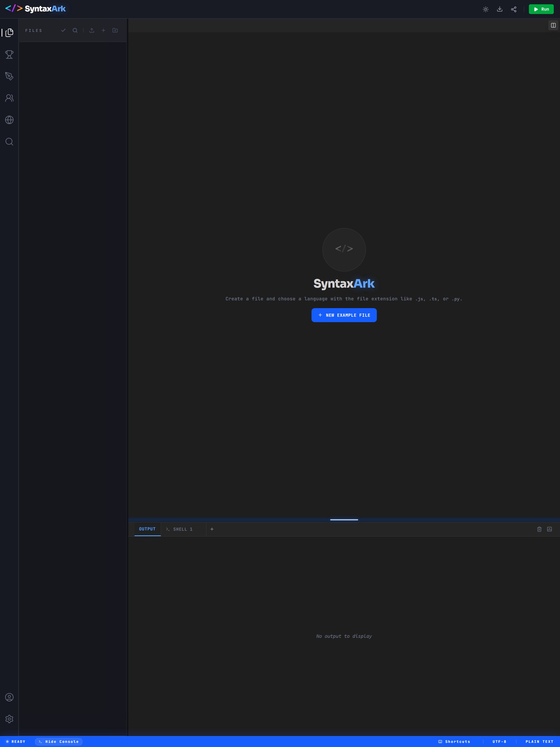The width and height of the screenshot is (560, 747).
Task: Collapse console panel icon beside trash
Action: click(550, 529)
